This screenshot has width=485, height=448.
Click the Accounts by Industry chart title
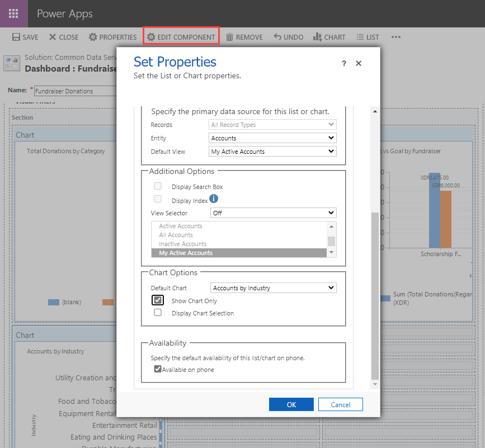tap(55, 351)
